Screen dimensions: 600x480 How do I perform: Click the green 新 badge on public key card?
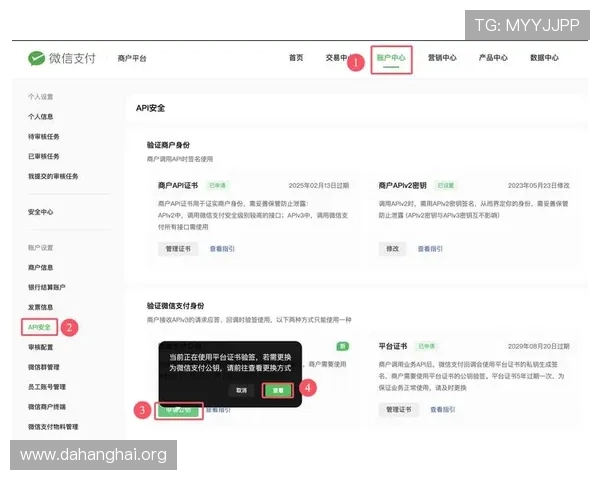342,346
